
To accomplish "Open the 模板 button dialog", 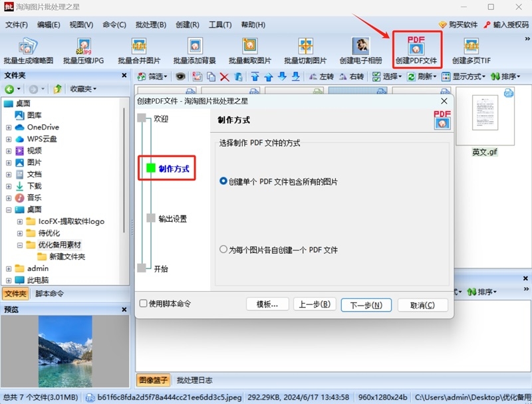I will [x=267, y=305].
